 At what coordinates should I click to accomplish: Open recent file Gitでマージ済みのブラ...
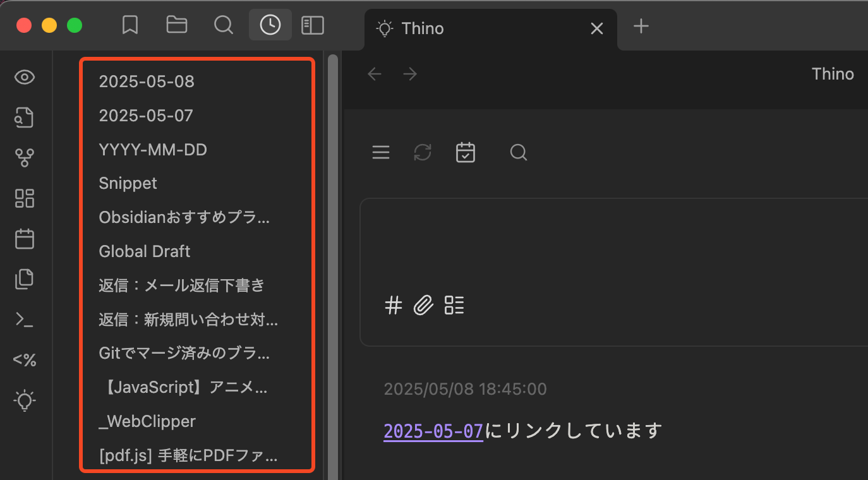pos(184,354)
